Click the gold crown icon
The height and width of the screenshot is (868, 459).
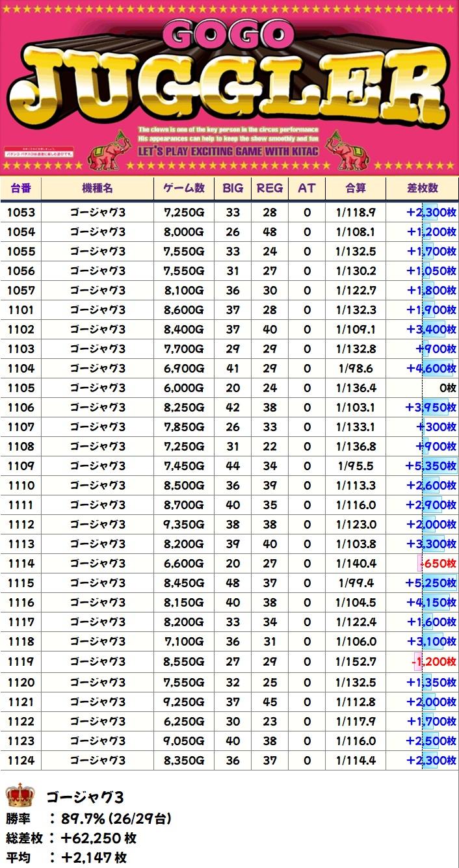[x=20, y=796]
